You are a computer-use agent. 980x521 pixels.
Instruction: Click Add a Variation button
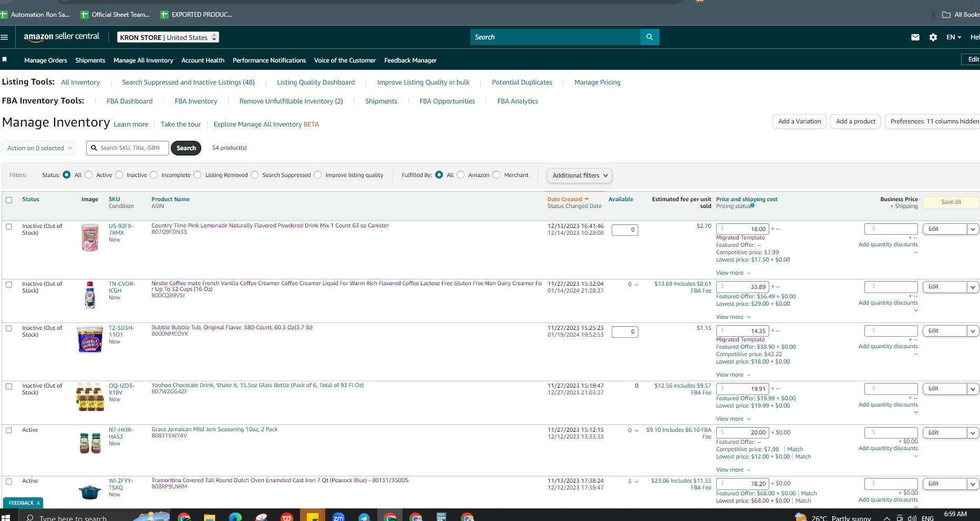pos(799,121)
